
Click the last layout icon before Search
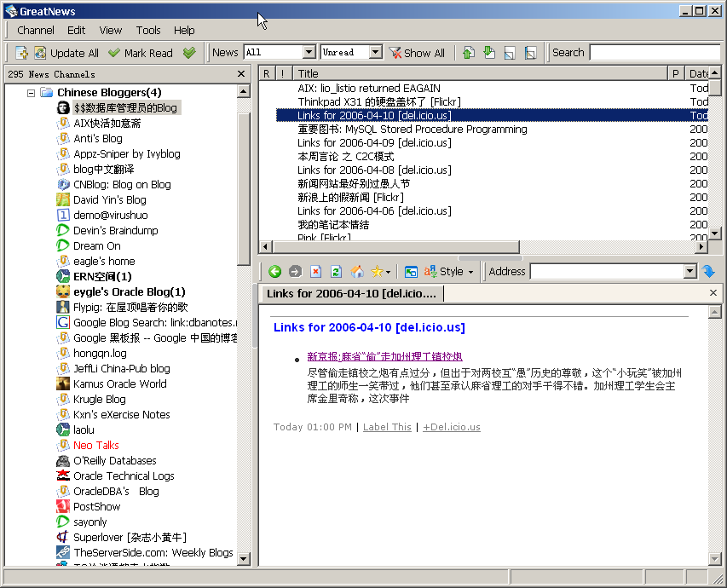(x=530, y=53)
